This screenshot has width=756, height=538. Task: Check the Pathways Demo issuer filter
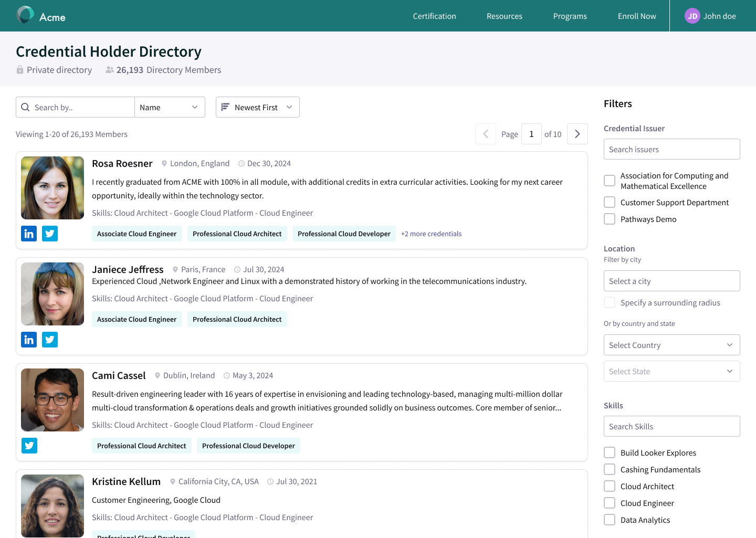tap(610, 219)
